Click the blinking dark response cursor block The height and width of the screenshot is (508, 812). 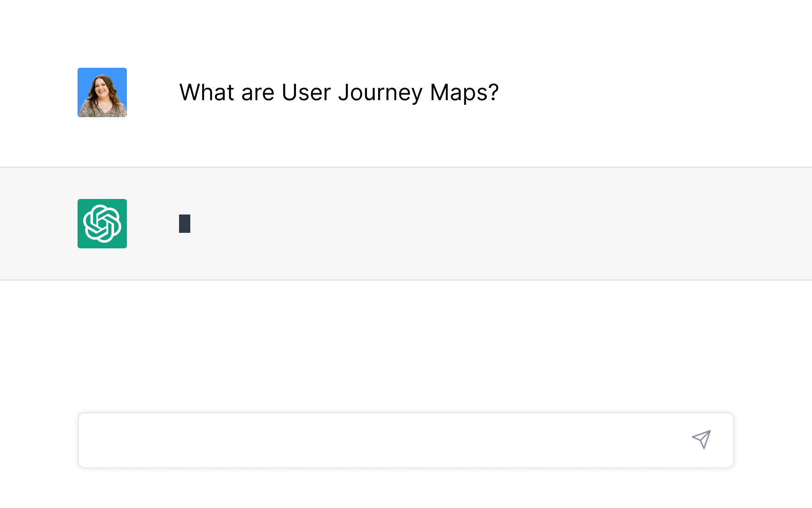point(185,223)
